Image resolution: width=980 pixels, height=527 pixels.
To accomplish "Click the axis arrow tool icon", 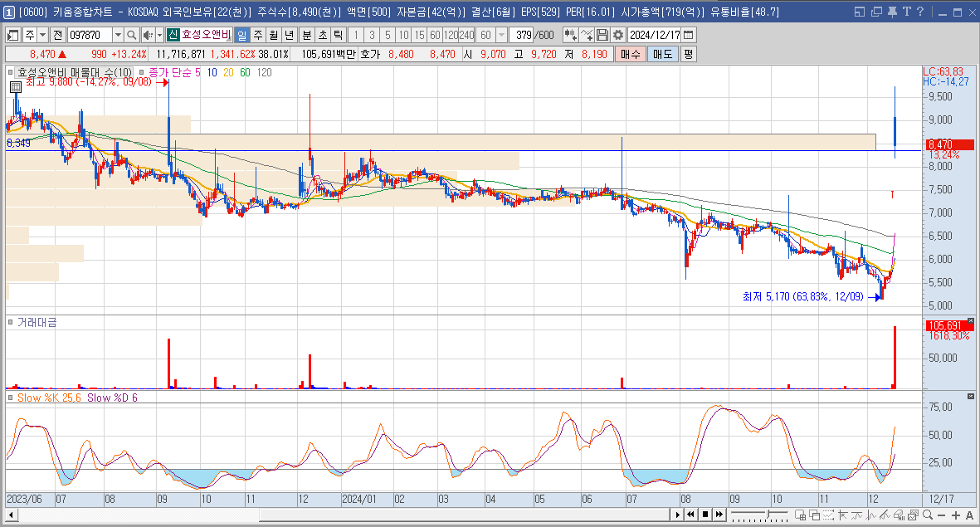I will pyautogui.click(x=842, y=515).
